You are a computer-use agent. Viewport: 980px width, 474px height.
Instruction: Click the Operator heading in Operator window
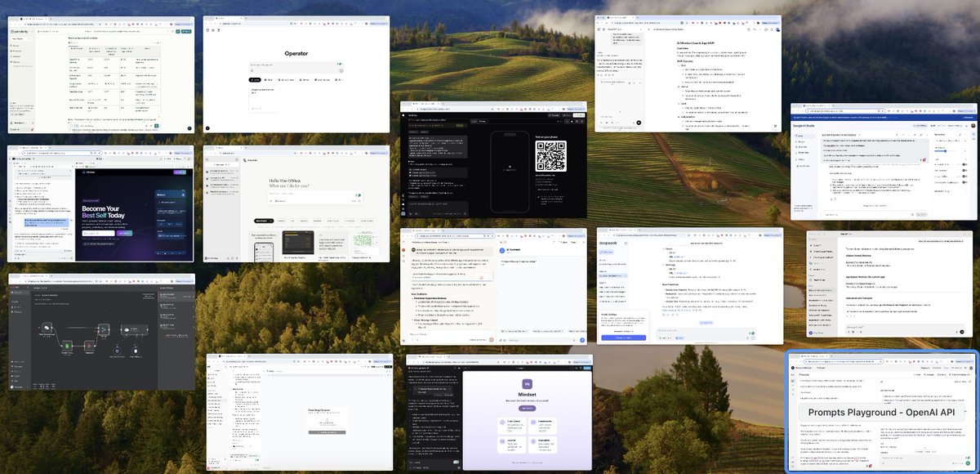click(x=296, y=53)
